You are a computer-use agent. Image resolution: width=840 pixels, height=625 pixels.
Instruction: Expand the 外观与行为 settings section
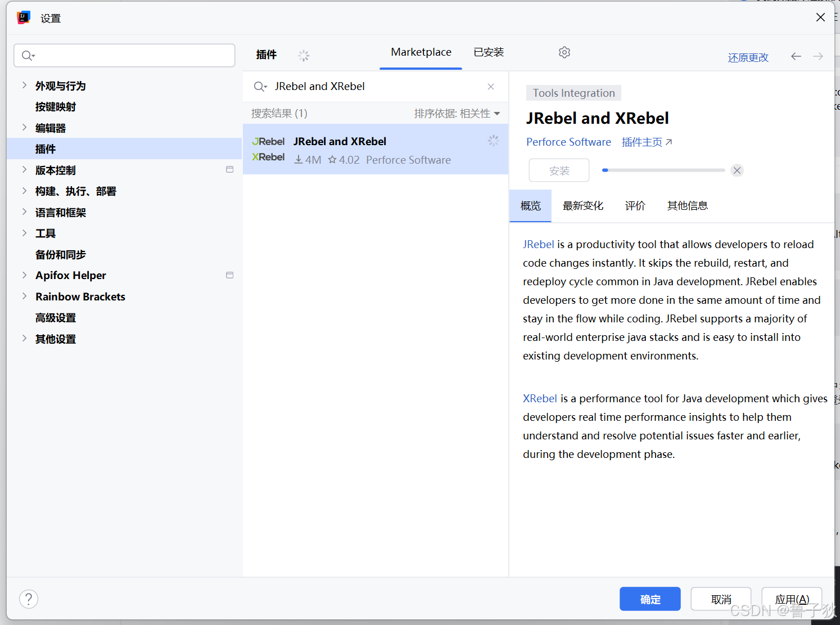point(24,86)
